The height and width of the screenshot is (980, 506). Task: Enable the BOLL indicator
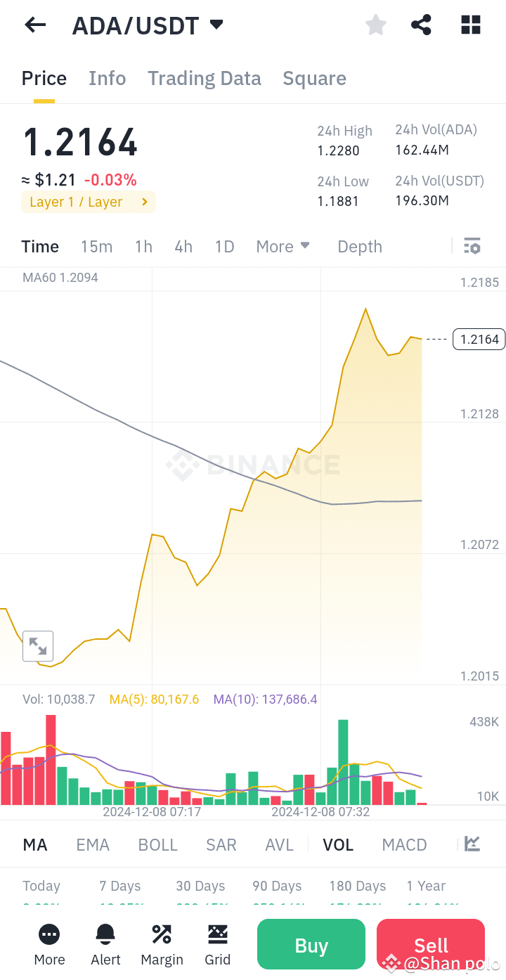click(157, 844)
